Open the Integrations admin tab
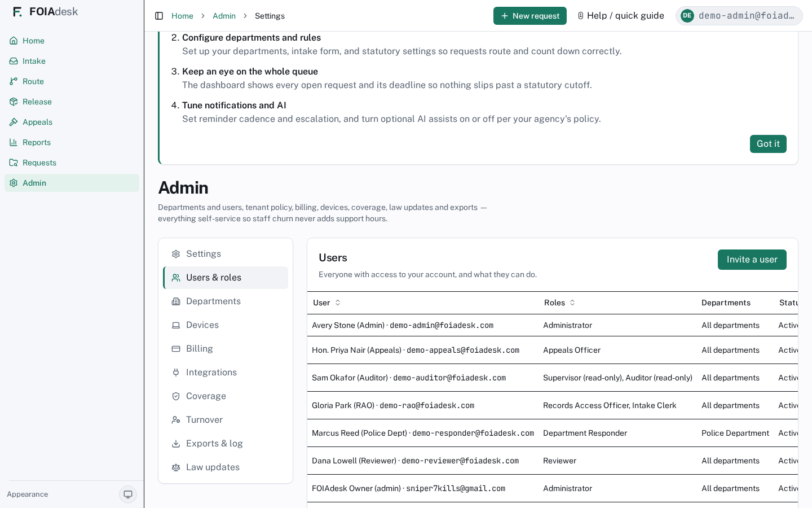 226,373
